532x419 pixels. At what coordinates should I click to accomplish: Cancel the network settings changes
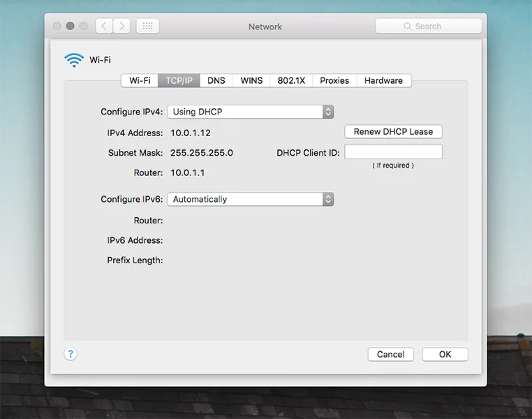click(390, 354)
